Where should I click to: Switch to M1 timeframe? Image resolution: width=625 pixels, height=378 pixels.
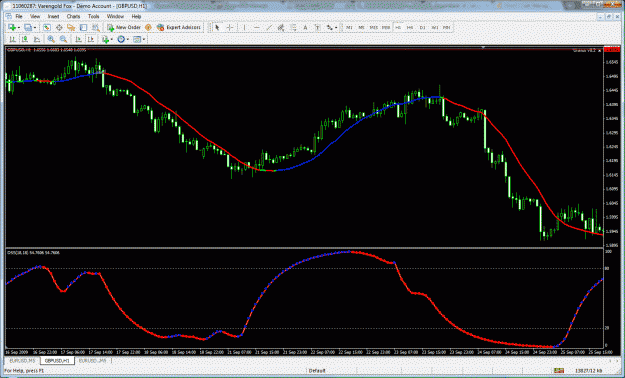pyautogui.click(x=349, y=28)
